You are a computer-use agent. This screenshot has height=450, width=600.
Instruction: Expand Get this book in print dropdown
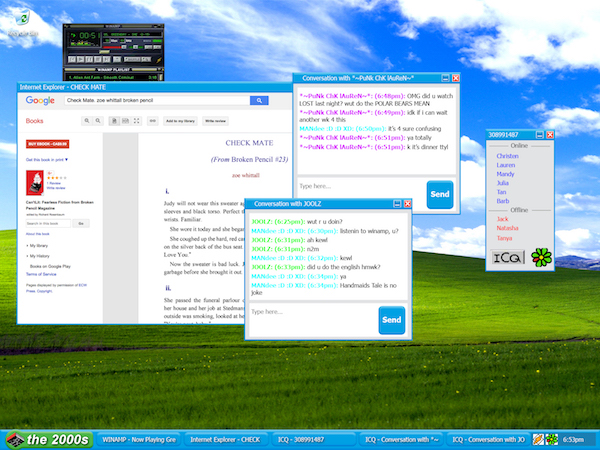tap(47, 160)
